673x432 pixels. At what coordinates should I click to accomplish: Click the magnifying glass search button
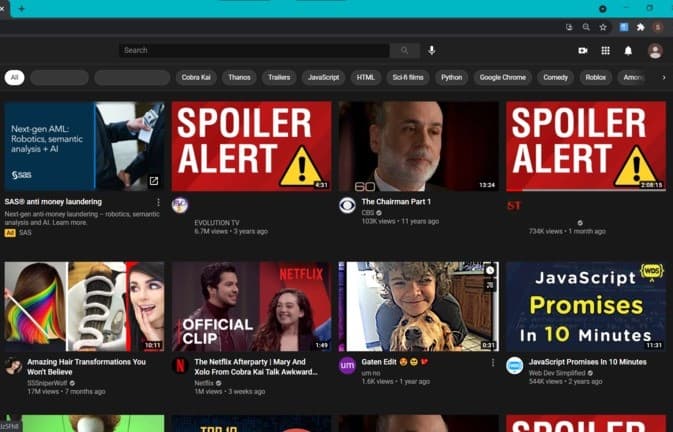[x=404, y=50]
